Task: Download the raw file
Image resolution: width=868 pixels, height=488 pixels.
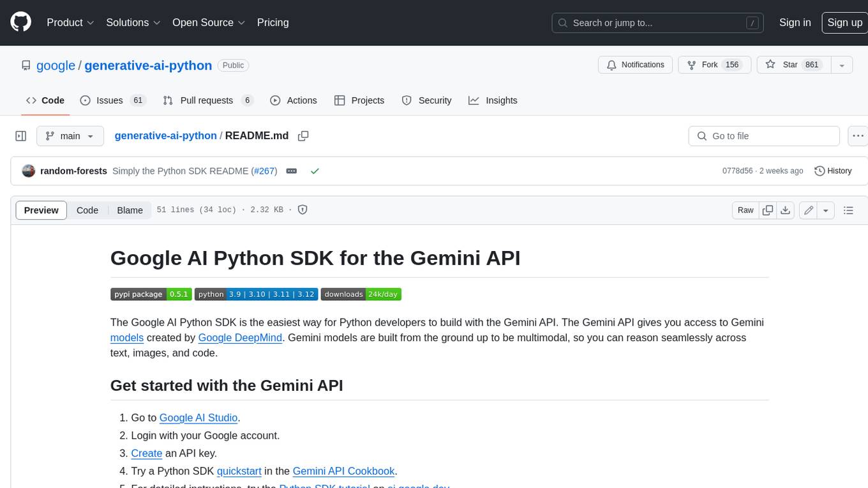Action: click(x=786, y=210)
